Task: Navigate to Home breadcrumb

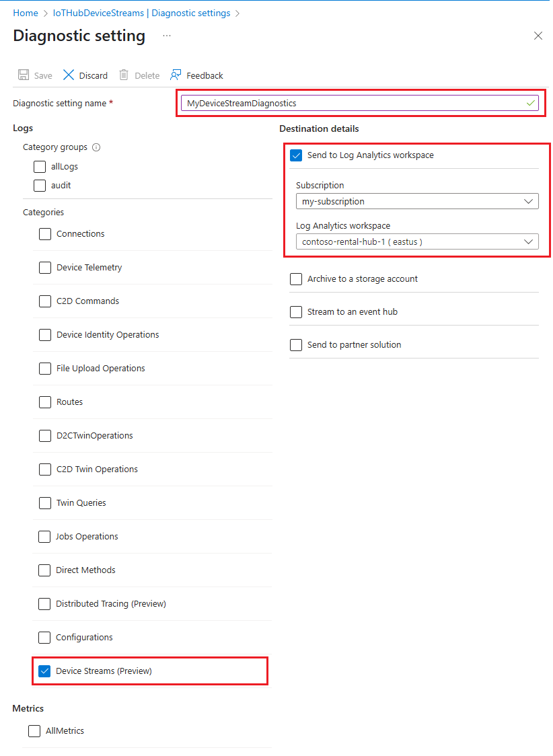Action: tap(26, 13)
